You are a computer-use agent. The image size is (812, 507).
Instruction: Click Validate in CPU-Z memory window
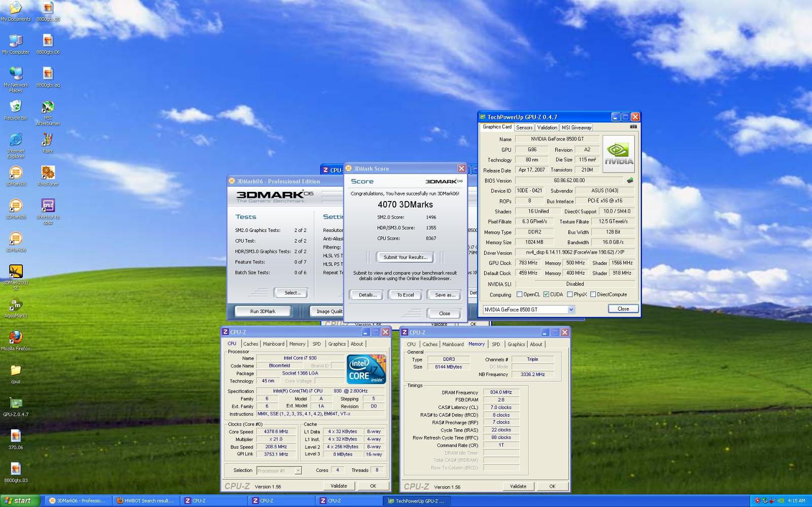pyautogui.click(x=518, y=486)
